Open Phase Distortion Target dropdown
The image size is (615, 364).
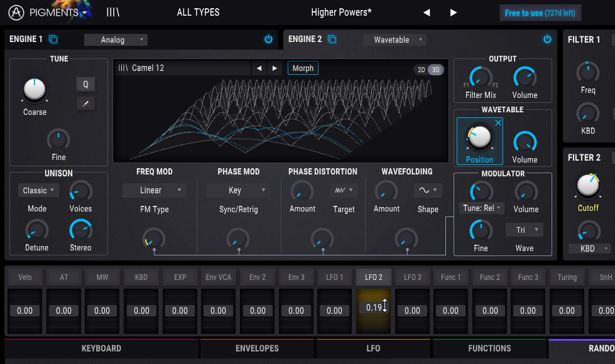tap(344, 190)
